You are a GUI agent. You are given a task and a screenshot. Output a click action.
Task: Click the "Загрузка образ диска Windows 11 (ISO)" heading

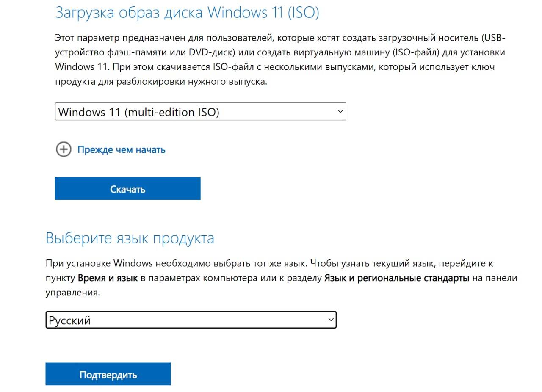pyautogui.click(x=187, y=13)
